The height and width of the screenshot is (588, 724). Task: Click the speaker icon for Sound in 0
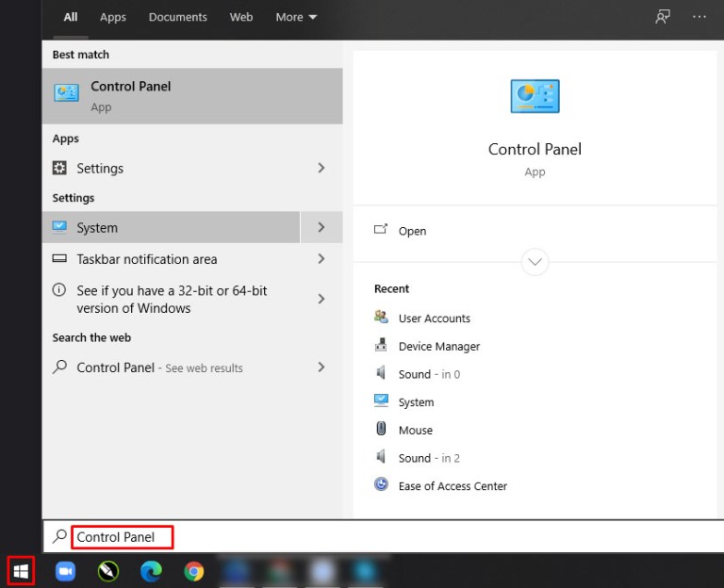381,373
